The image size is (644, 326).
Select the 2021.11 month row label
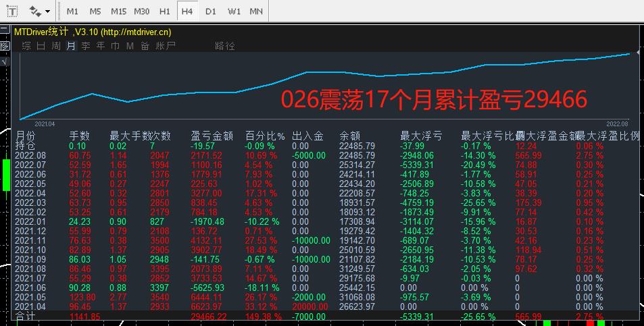[30, 240]
